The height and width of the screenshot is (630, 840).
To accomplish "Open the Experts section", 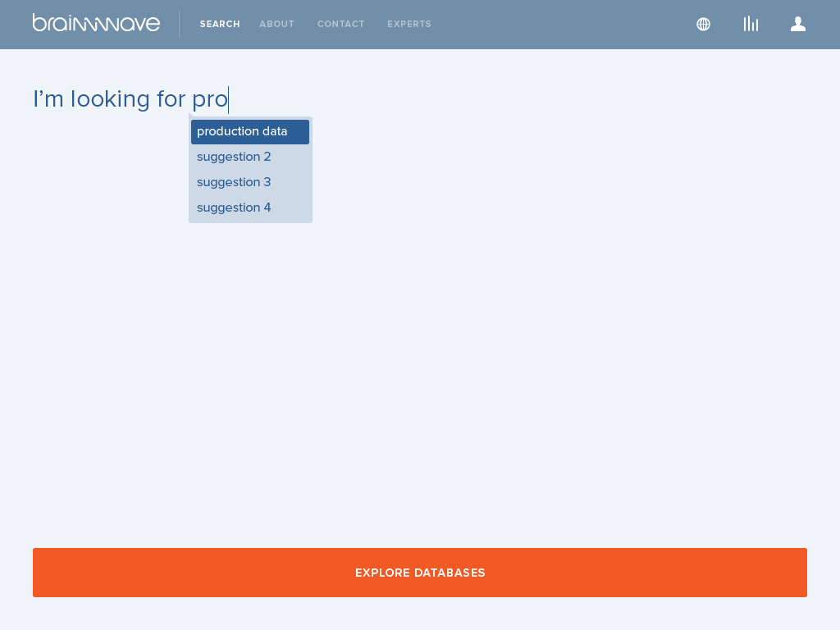I will click(x=409, y=25).
